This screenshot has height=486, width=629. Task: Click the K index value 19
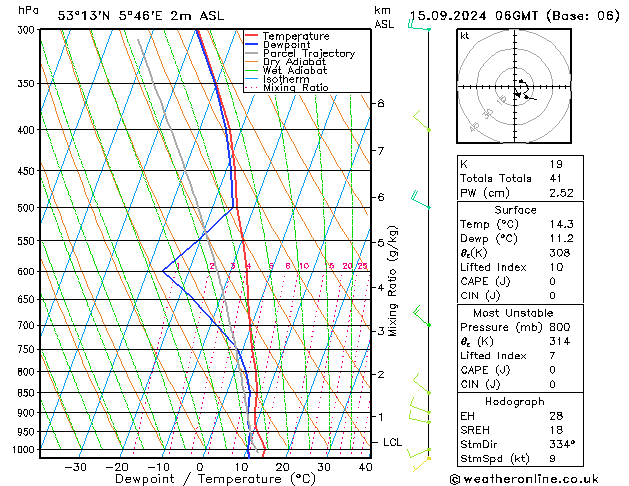tap(556, 164)
